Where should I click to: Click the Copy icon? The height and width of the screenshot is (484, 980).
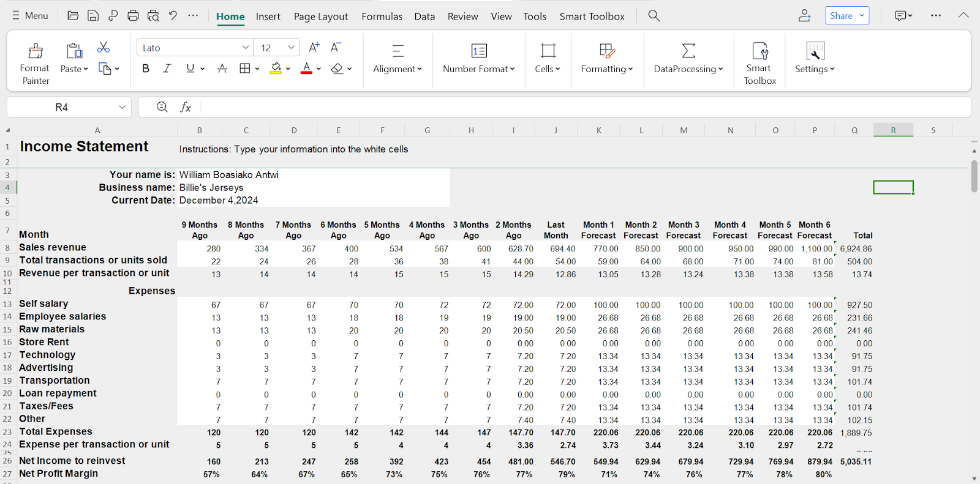(105, 69)
